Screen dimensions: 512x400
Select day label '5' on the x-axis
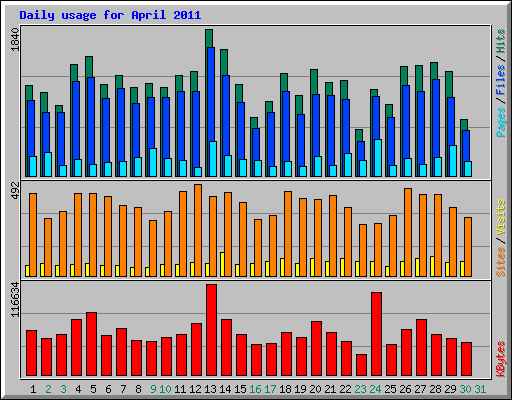pyautogui.click(x=93, y=389)
